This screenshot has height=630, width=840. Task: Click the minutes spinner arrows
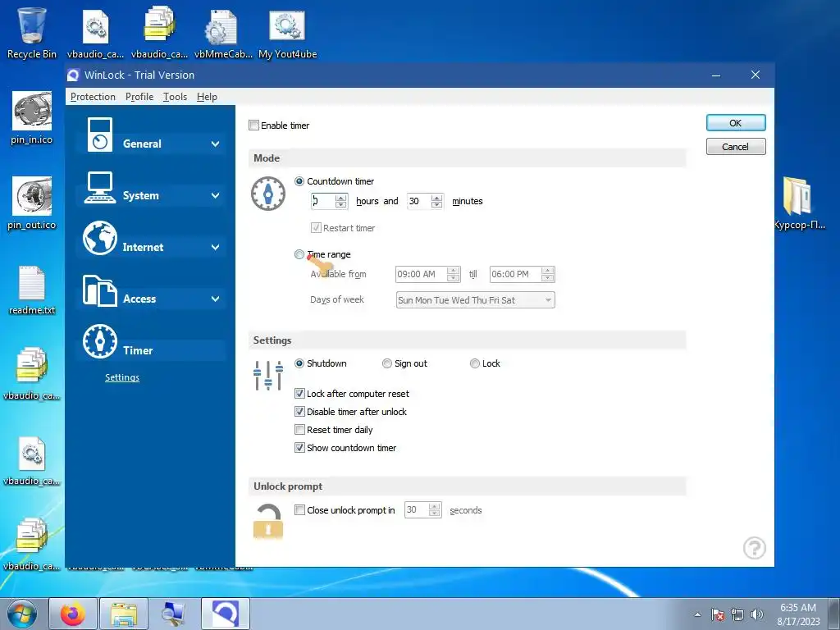436,202
